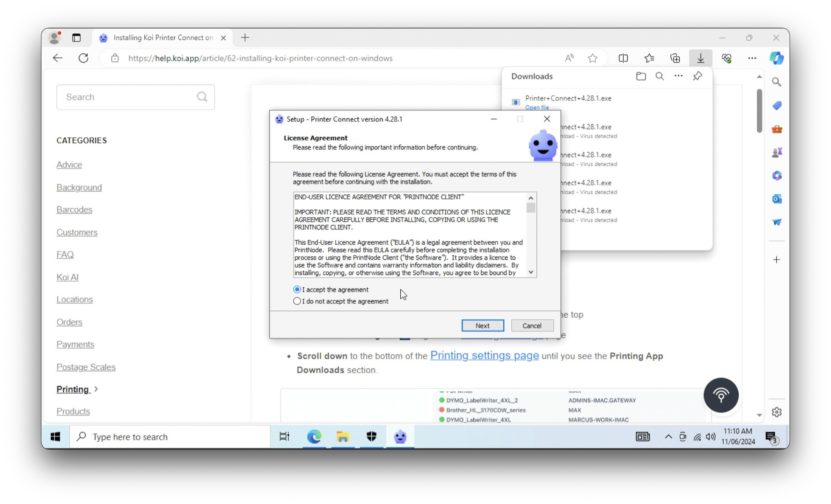Click Next in the Setup dialog
The image size is (831, 504).
pos(482,326)
